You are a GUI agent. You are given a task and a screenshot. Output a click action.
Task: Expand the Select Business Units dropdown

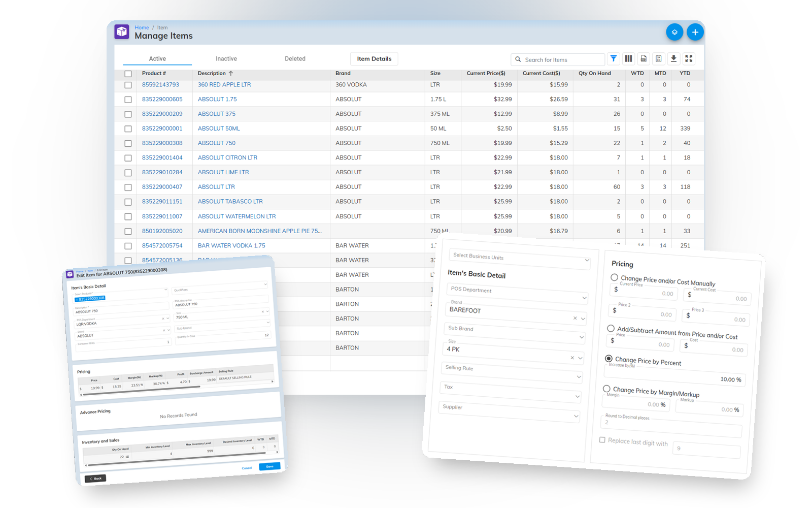tap(587, 261)
